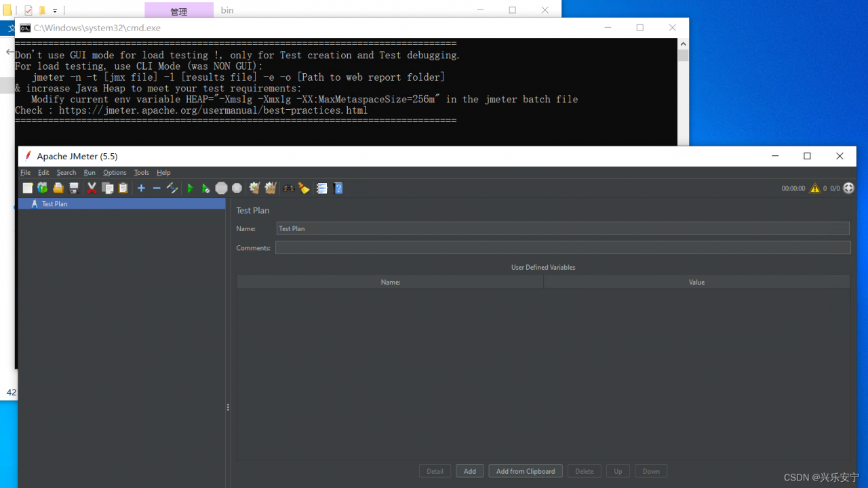The width and height of the screenshot is (868, 488).
Task: Click Start no pauses icon
Action: 205,188
